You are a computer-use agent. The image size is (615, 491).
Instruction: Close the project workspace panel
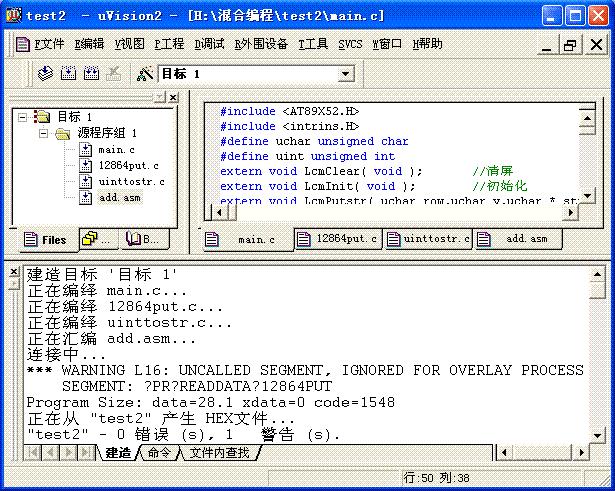(173, 97)
